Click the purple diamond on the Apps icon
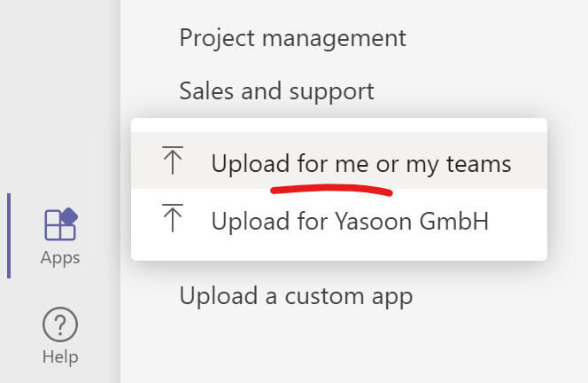Viewport: 588px width, 383px height. (70, 216)
